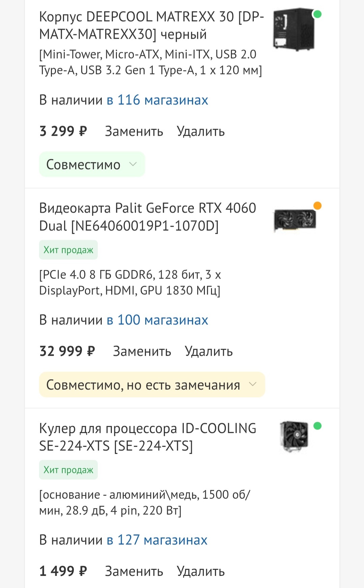The image size is (364, 588).
Task: Click orange status dot on Palit video card
Action: point(317,206)
